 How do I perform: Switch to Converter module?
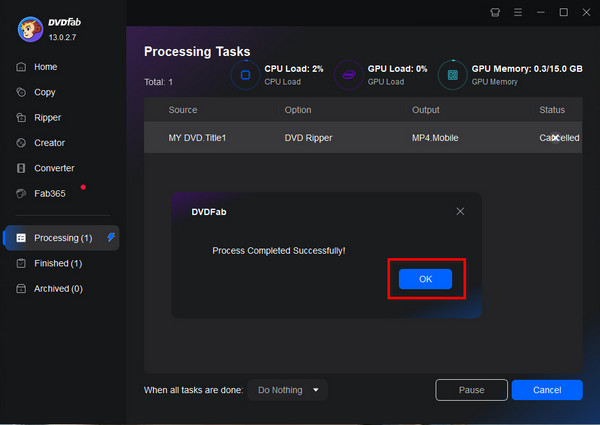tap(54, 168)
